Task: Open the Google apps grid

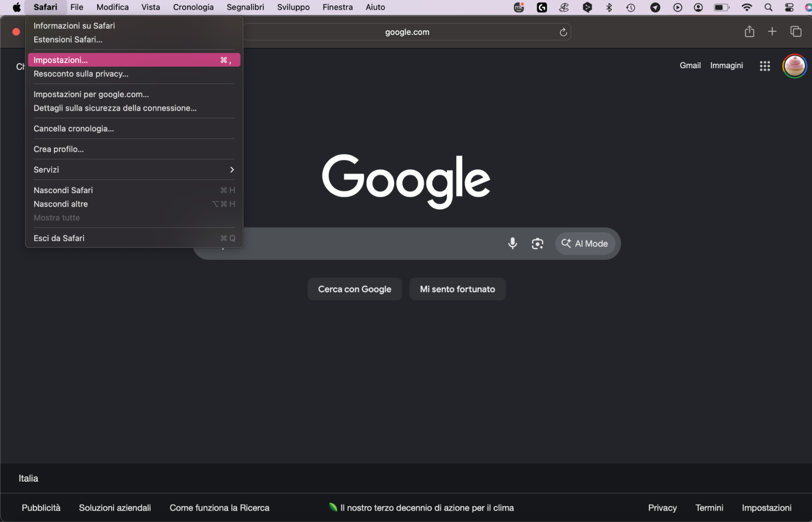Action: pyautogui.click(x=765, y=66)
